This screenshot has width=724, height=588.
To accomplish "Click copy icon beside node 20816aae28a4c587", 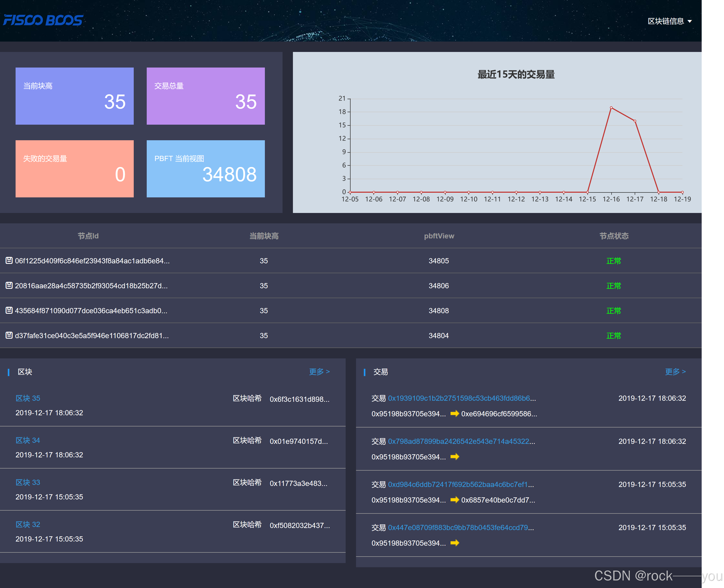I will (x=9, y=285).
